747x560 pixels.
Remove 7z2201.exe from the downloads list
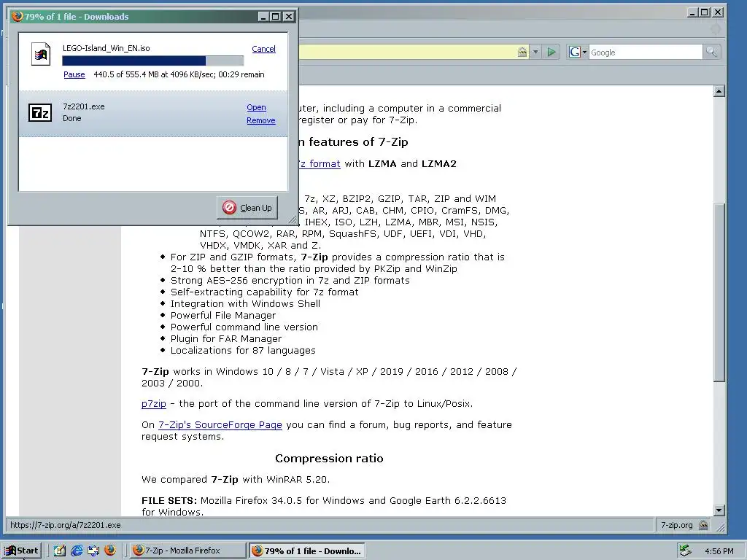pos(261,120)
